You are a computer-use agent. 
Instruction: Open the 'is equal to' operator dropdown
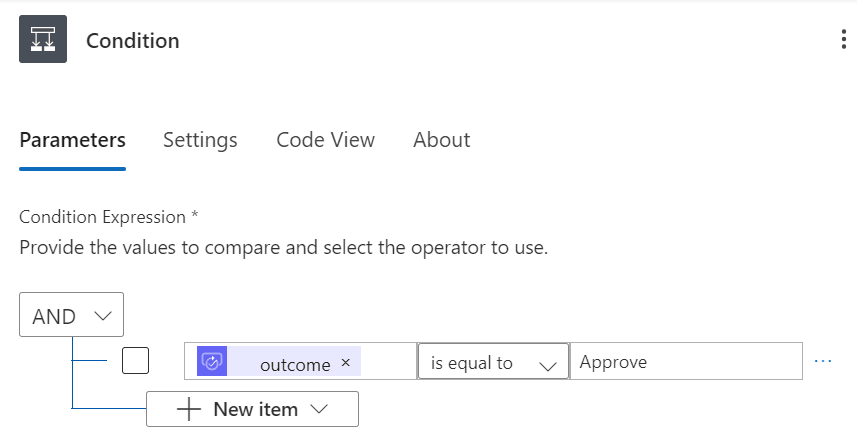492,362
